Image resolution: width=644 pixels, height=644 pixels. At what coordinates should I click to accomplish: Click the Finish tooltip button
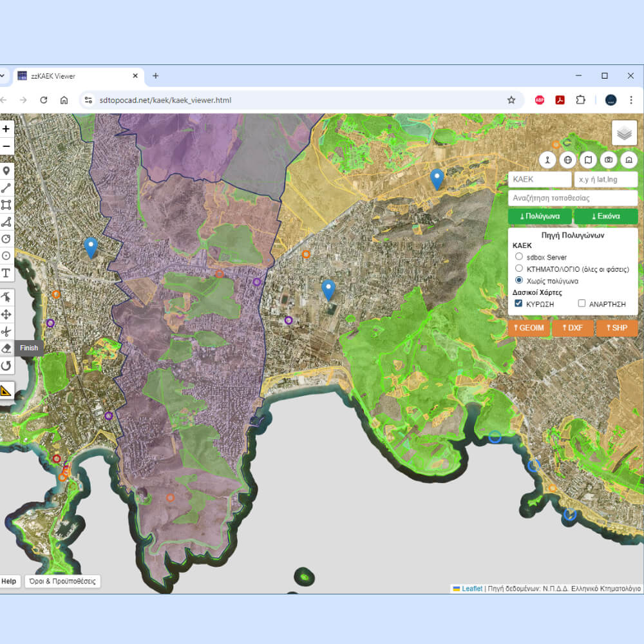click(29, 348)
